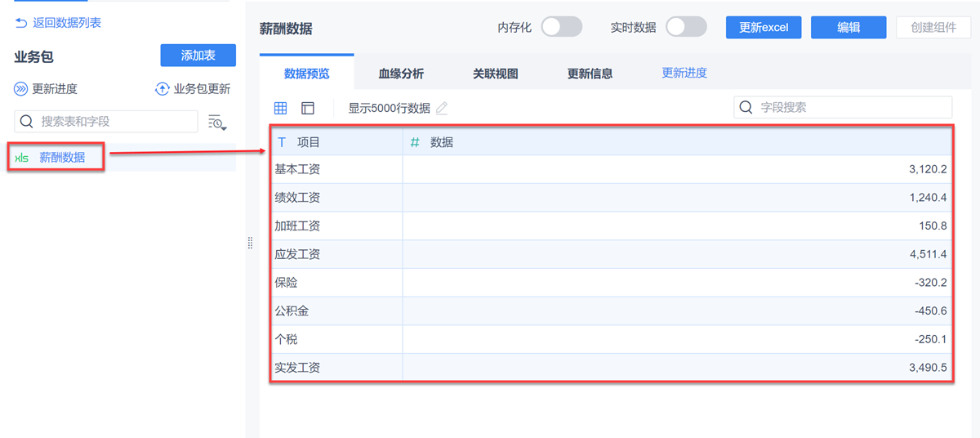
Task: Click the text type icon of 项目 column
Action: (283, 142)
